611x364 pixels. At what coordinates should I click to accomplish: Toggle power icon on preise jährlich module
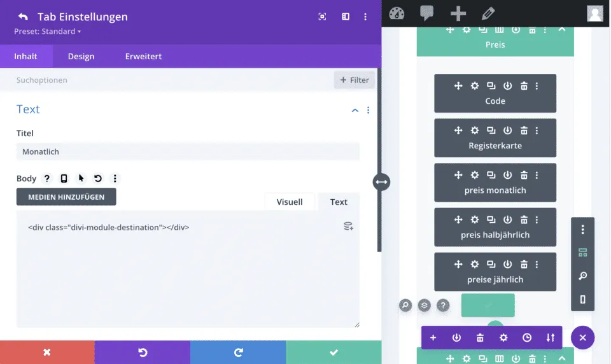click(x=507, y=264)
